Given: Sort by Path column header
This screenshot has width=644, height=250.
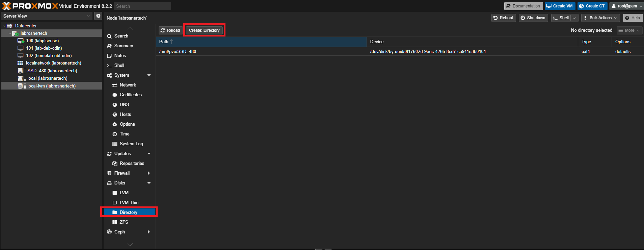Looking at the screenshot, I should [x=261, y=42].
